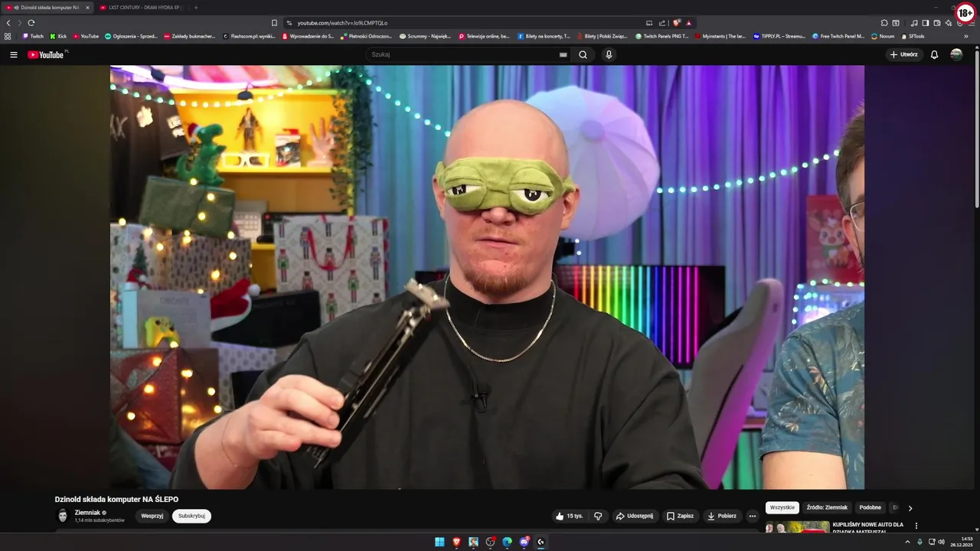Viewport: 980px width, 551px height.
Task: Open the taskbar volume control
Action: [x=941, y=542]
